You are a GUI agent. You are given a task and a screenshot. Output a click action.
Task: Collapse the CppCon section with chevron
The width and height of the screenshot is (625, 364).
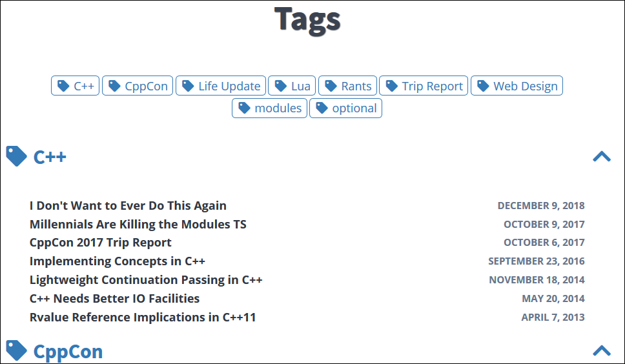(x=601, y=350)
